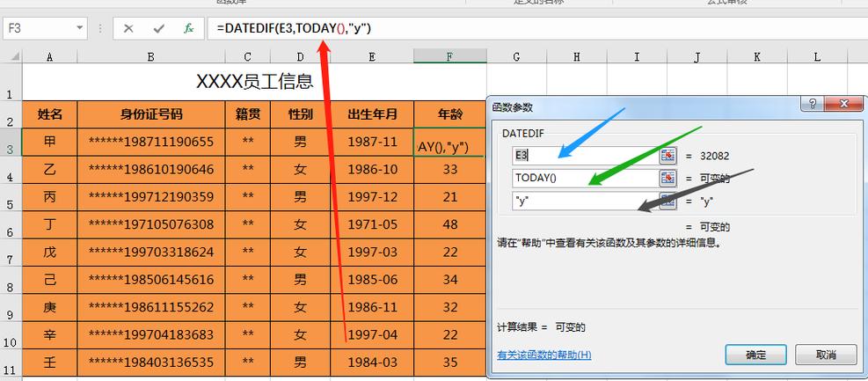Click ID cell ******199704183683

tap(151, 335)
